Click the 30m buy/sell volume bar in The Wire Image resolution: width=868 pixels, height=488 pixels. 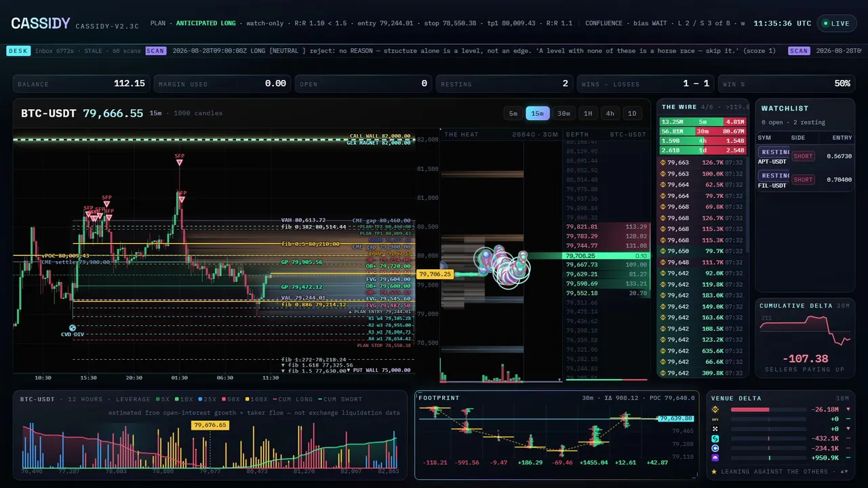coord(703,131)
